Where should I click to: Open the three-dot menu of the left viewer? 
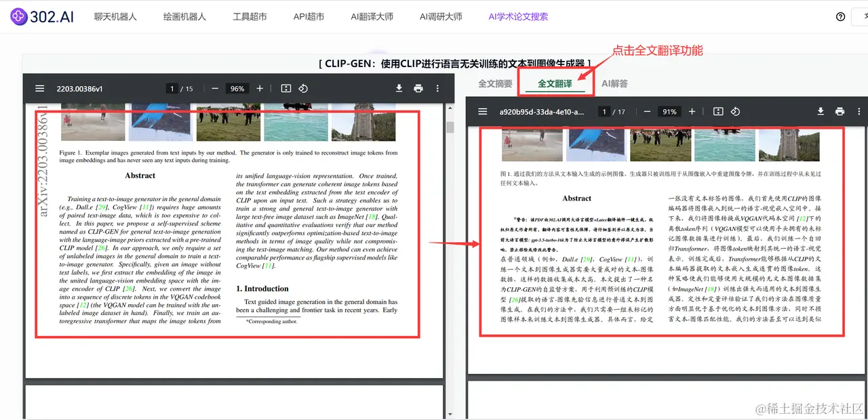pos(437,88)
